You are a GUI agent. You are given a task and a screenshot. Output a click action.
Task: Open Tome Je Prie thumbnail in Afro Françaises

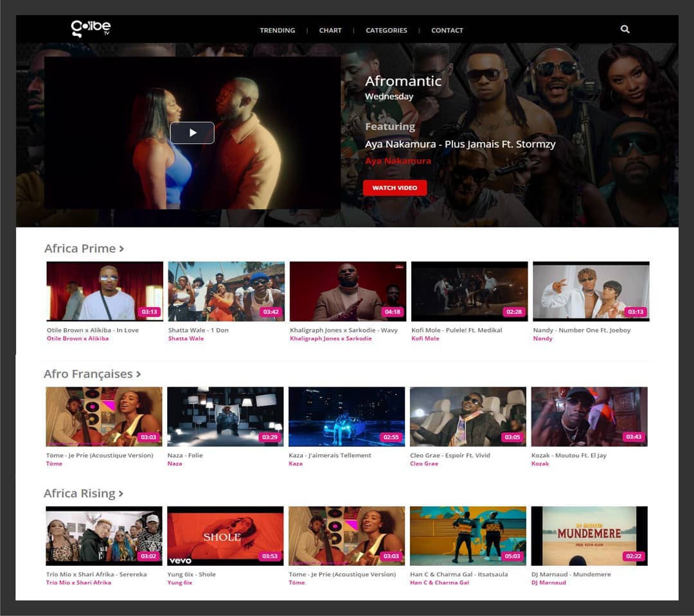click(104, 416)
